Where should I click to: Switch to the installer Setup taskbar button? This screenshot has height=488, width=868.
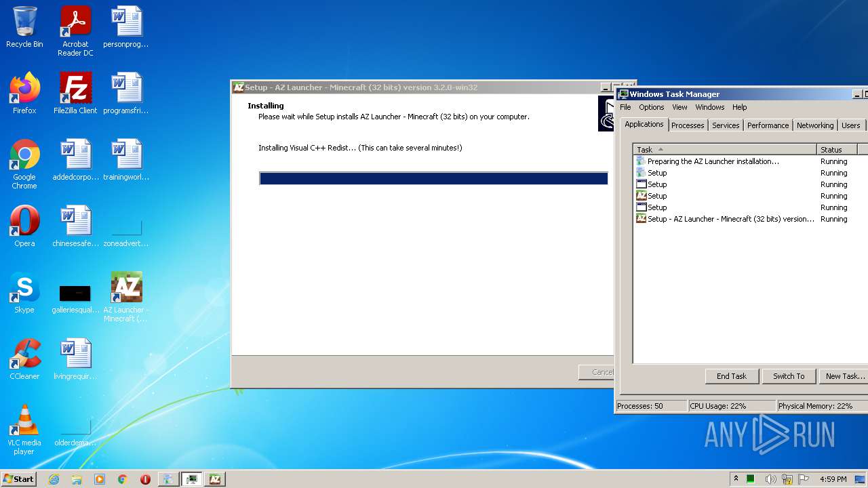[168, 479]
